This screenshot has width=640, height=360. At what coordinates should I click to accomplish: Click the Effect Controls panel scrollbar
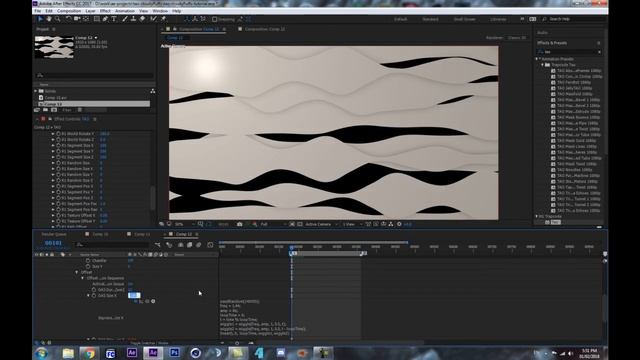coord(153,198)
